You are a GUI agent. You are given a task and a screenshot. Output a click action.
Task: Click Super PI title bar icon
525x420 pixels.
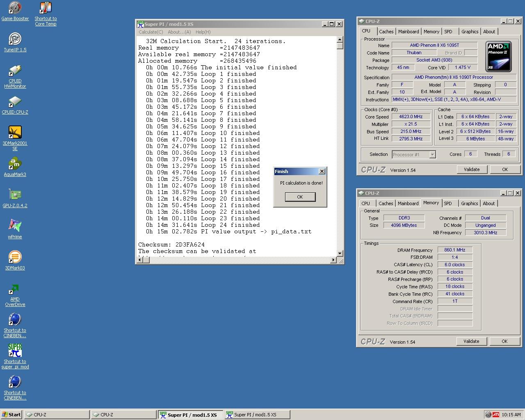pos(140,24)
